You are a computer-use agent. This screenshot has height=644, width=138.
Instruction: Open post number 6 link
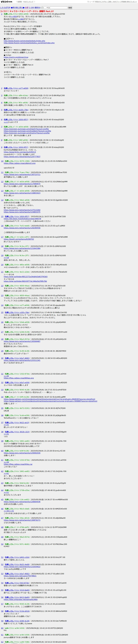[x=2, y=120]
